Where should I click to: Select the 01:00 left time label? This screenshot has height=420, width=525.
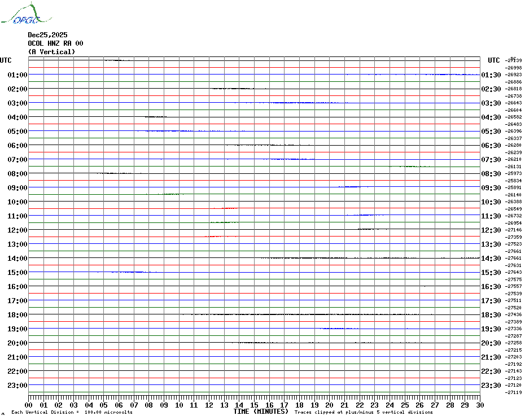(x=17, y=75)
